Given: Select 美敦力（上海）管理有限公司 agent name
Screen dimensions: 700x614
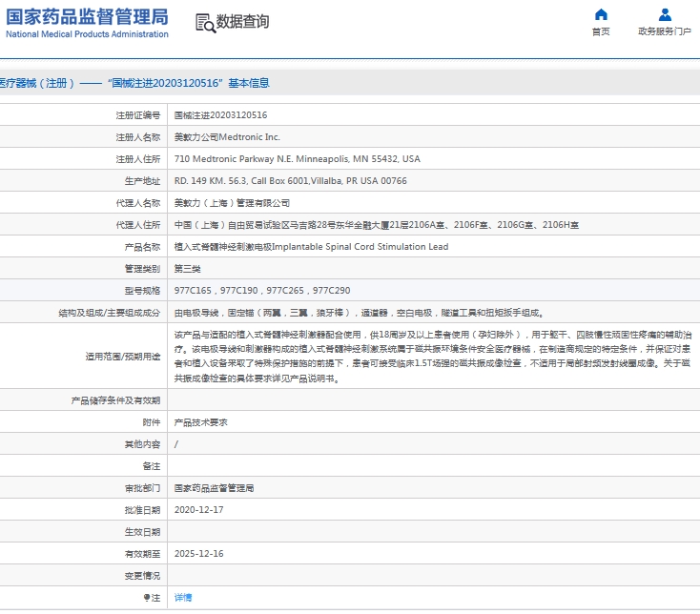Looking at the screenshot, I should (x=232, y=203).
